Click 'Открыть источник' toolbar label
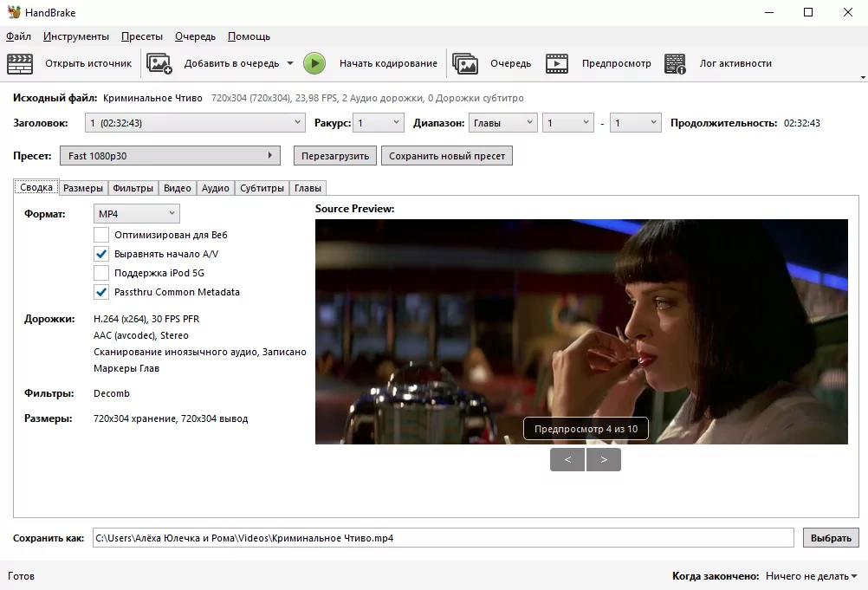 coord(88,63)
